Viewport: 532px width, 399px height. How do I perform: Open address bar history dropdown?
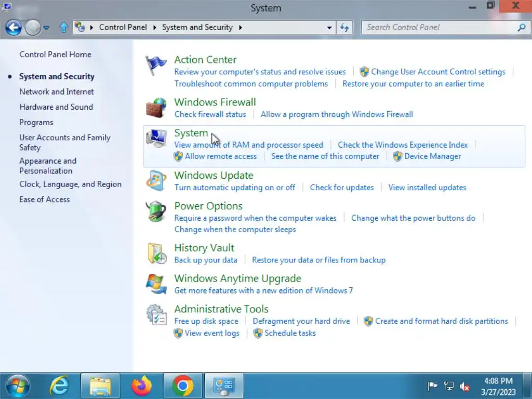point(329,28)
